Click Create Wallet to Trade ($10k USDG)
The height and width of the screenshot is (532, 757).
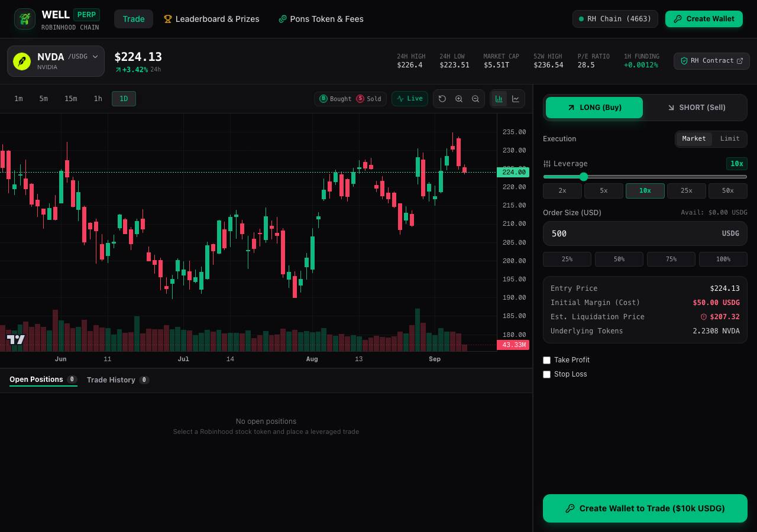[x=645, y=508]
